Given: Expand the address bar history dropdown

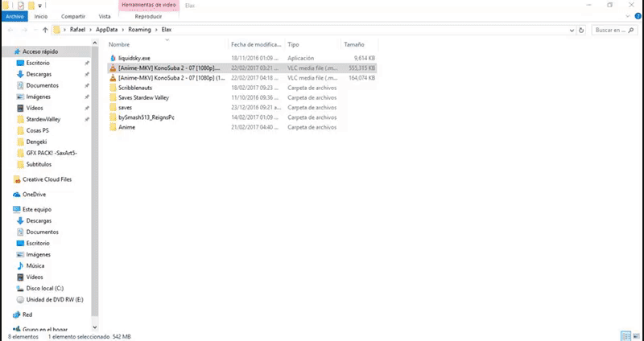Looking at the screenshot, I should 572,30.
